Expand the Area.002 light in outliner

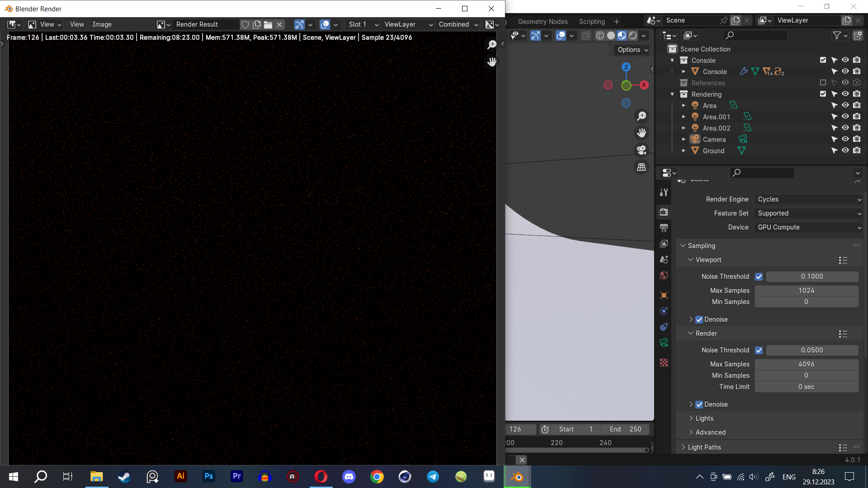coord(684,128)
